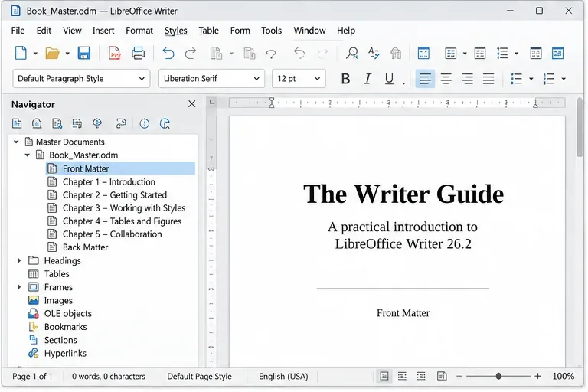Collapse the Master Documents tree node
The height and width of the screenshot is (392, 588).
[x=16, y=142]
